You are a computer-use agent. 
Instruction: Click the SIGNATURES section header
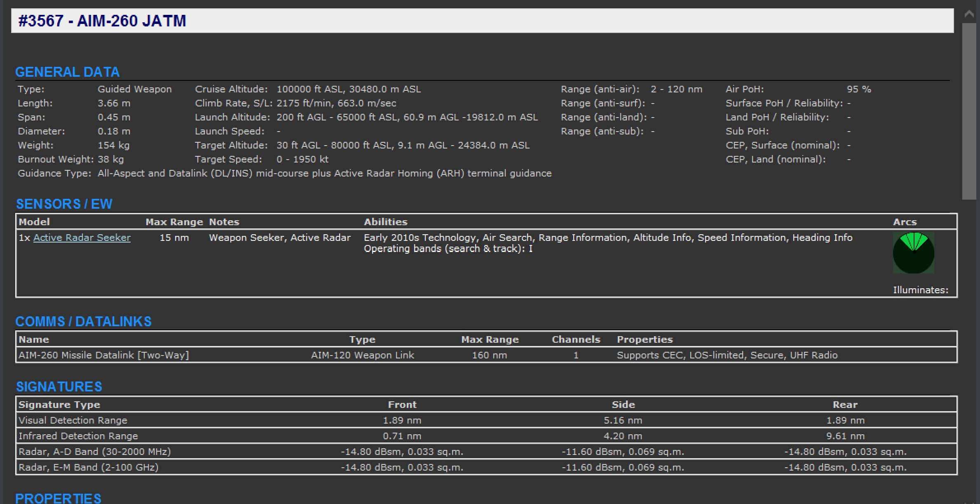pos(58,386)
